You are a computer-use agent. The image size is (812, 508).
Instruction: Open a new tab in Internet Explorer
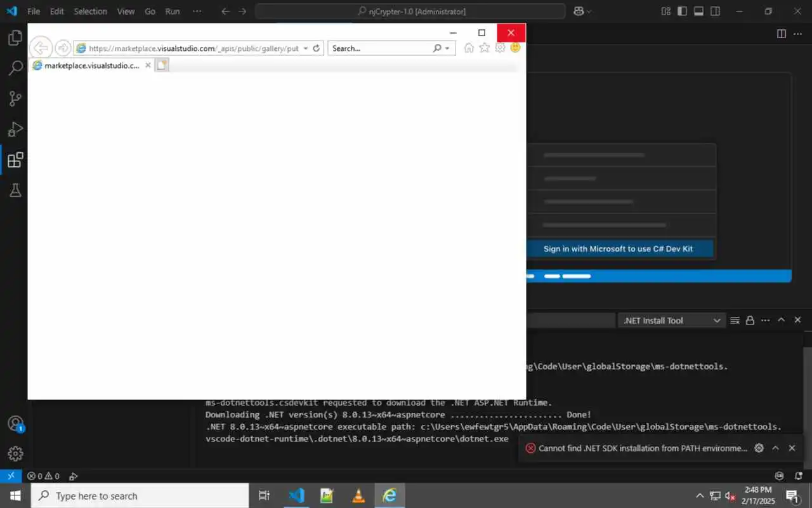point(162,65)
